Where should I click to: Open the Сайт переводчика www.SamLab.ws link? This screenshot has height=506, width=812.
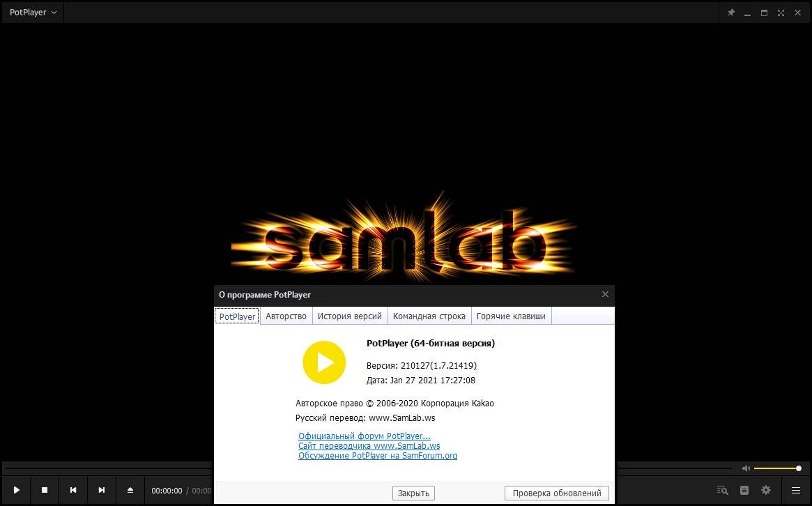[x=369, y=446]
